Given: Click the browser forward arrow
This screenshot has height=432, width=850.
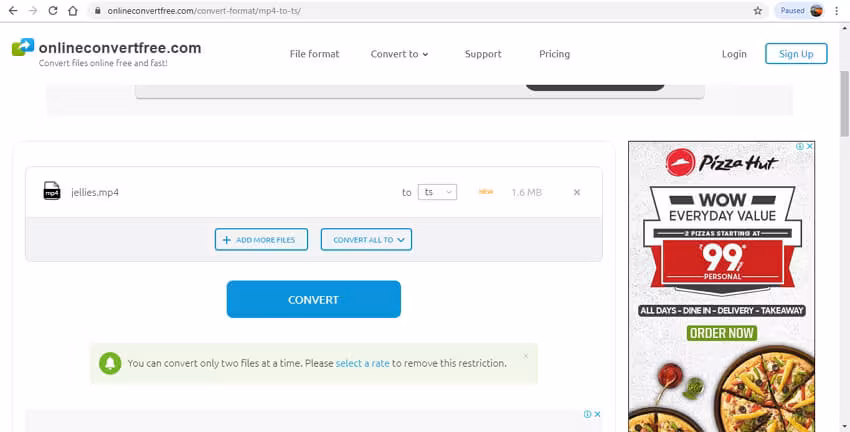Looking at the screenshot, I should (33, 10).
